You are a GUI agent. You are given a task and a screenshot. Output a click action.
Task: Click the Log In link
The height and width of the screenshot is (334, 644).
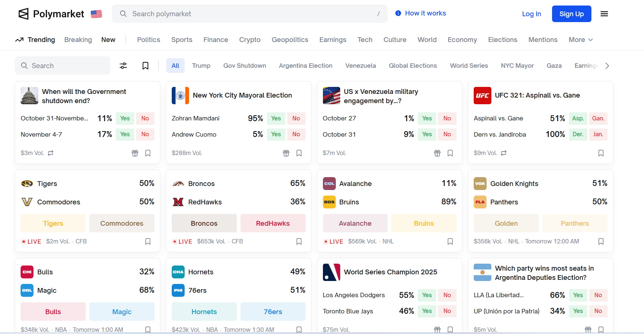tap(531, 14)
